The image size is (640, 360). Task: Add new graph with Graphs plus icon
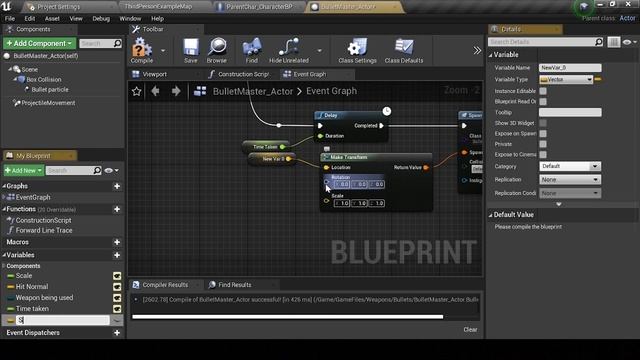[117, 186]
